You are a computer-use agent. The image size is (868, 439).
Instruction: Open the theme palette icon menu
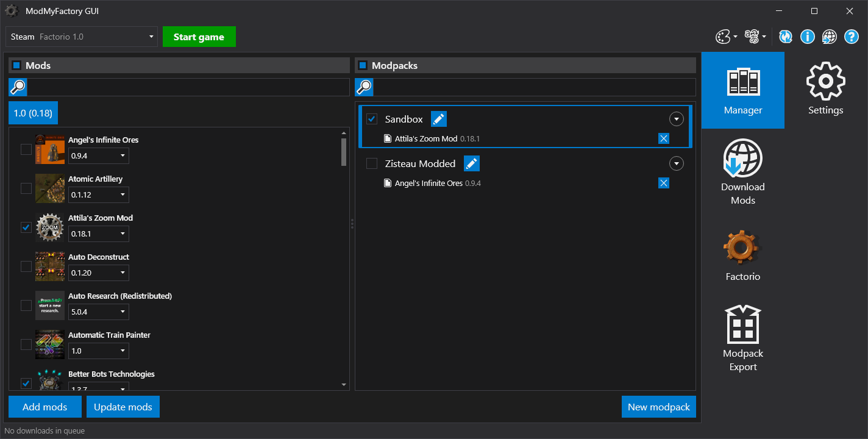pyautogui.click(x=725, y=37)
